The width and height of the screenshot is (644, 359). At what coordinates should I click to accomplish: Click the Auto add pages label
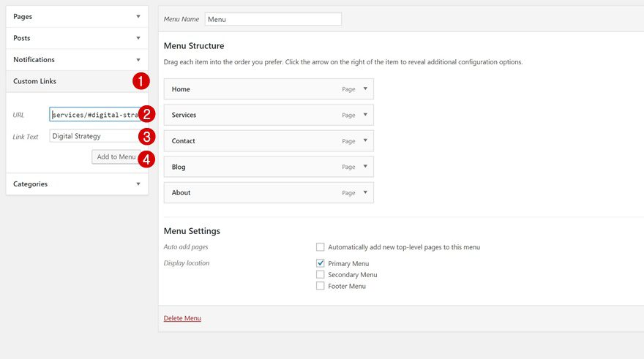(186, 247)
